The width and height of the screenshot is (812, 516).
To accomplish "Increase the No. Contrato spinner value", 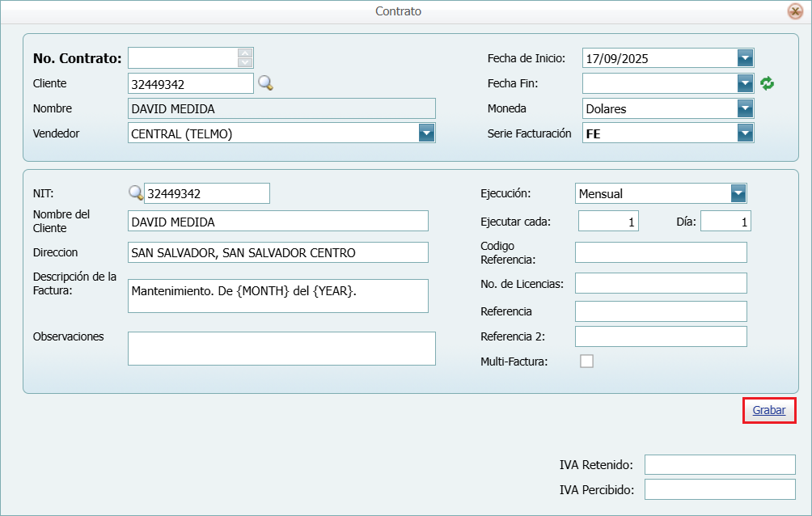I will pos(246,53).
